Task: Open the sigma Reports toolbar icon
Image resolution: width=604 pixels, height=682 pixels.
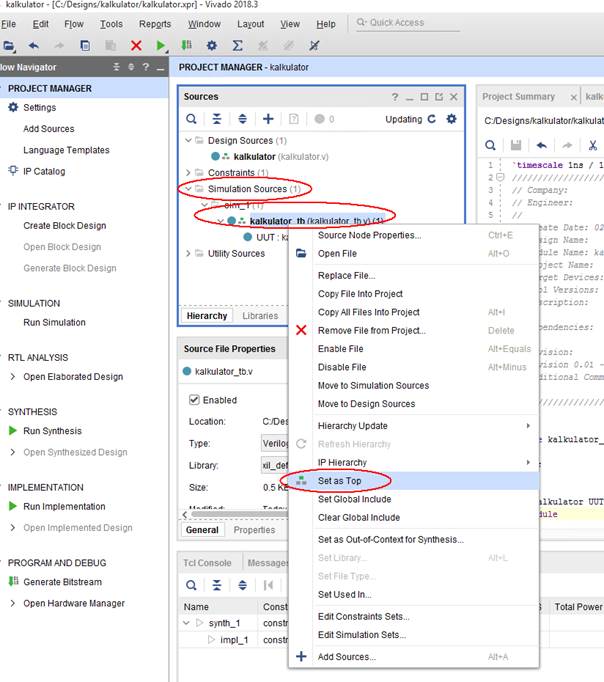Action: click(237, 45)
